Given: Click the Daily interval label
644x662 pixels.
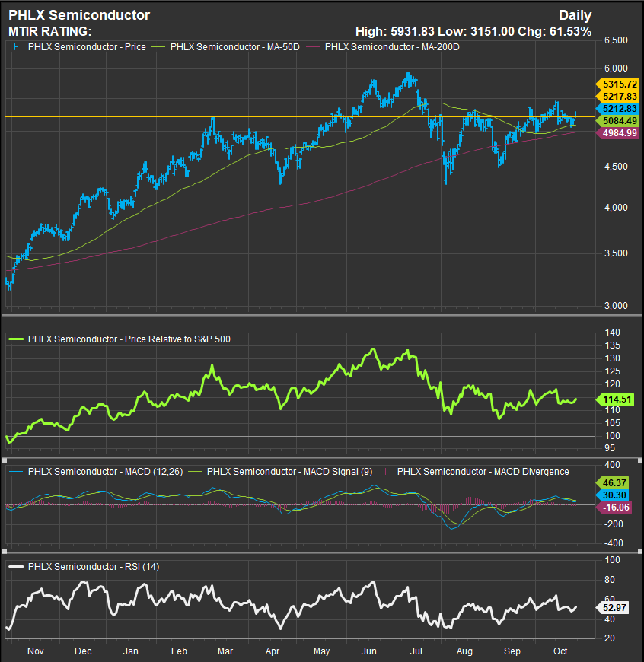Looking at the screenshot, I should pos(575,15).
